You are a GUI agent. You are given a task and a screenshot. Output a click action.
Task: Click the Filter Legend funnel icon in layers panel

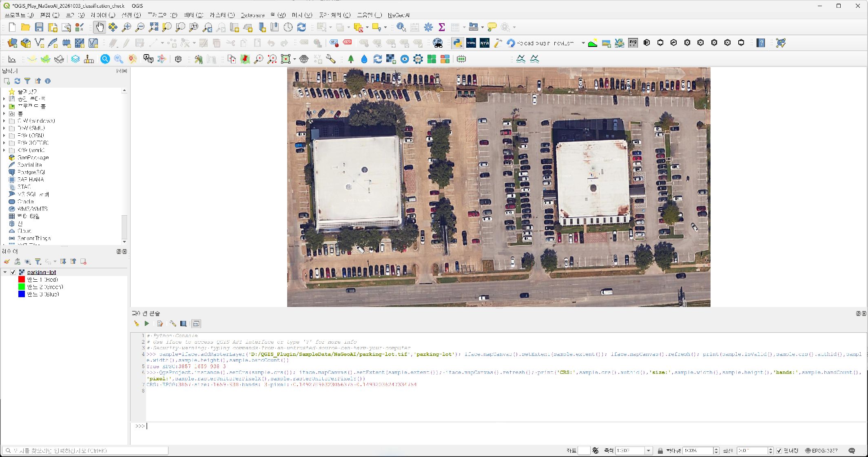pos(38,262)
